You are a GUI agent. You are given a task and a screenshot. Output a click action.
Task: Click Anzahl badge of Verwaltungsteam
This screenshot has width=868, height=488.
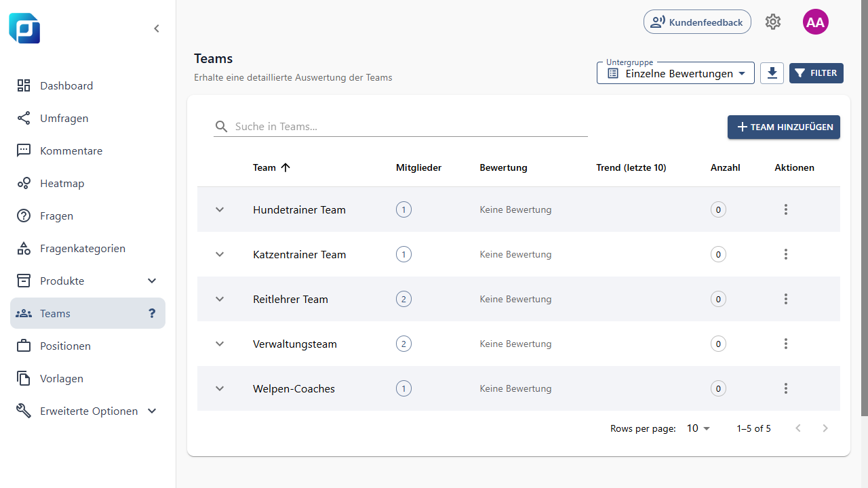[x=718, y=344]
